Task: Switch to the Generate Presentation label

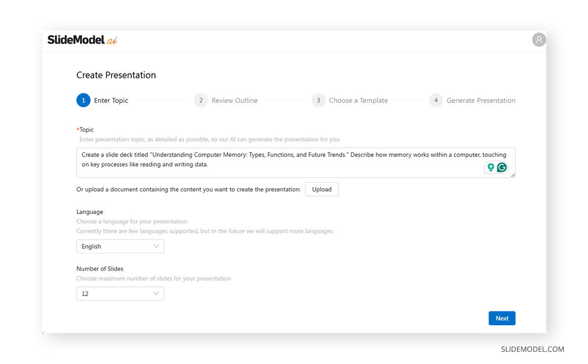Action: pyautogui.click(x=481, y=100)
